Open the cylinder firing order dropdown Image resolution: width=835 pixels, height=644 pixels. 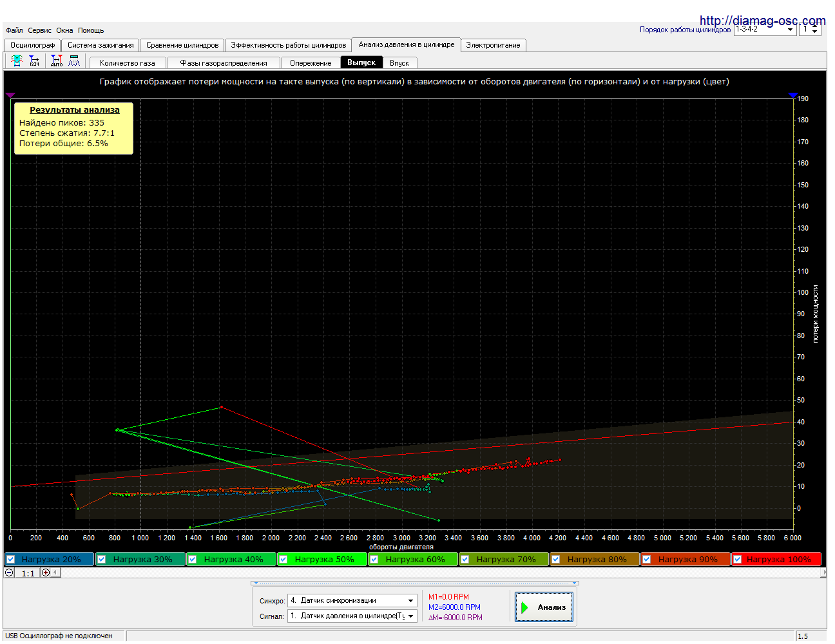(765, 29)
